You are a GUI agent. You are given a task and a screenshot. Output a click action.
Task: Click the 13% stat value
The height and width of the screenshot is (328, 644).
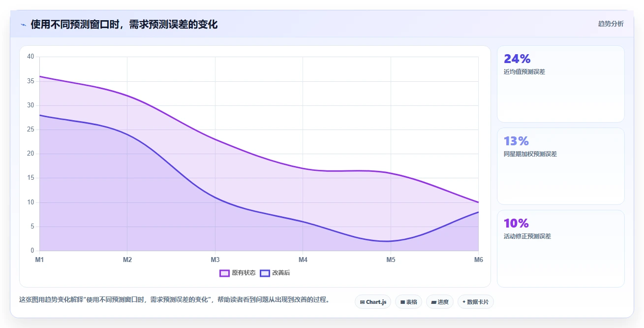516,141
